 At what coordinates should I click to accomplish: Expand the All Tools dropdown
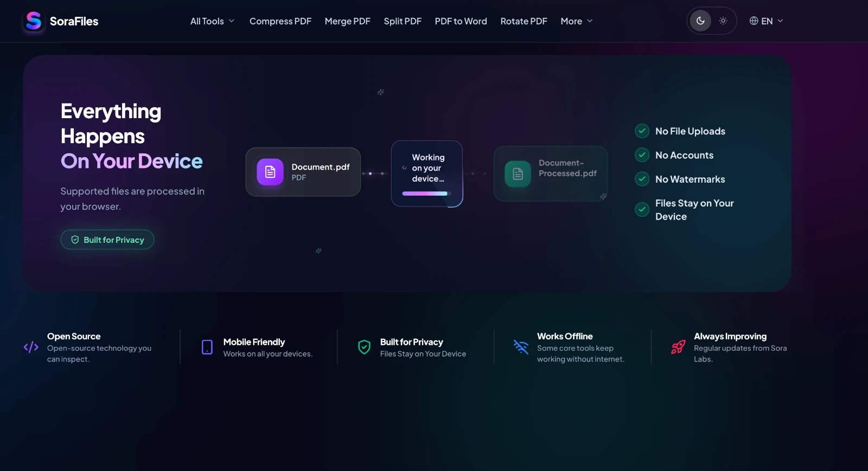[x=213, y=21]
